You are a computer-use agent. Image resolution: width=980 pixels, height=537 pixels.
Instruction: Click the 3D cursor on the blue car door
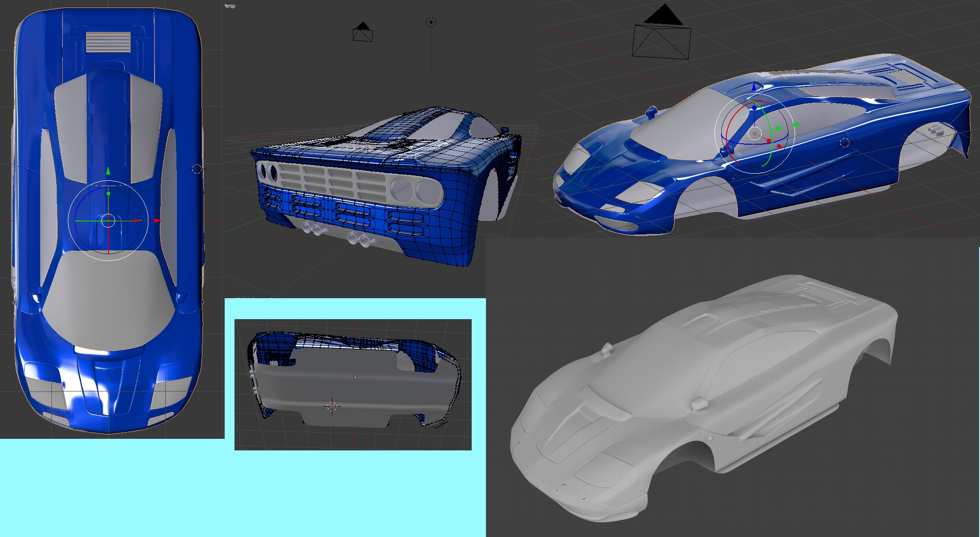coord(845,143)
